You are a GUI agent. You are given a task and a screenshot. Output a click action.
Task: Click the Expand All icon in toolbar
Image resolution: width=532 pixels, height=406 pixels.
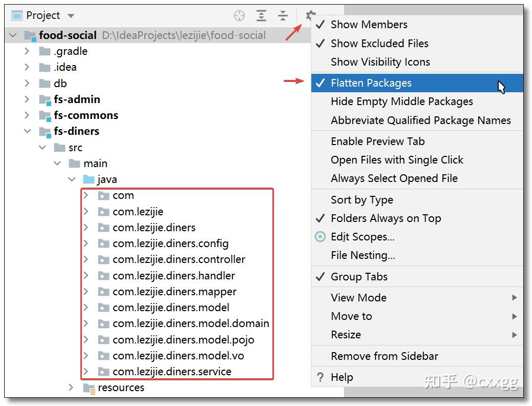tap(261, 15)
